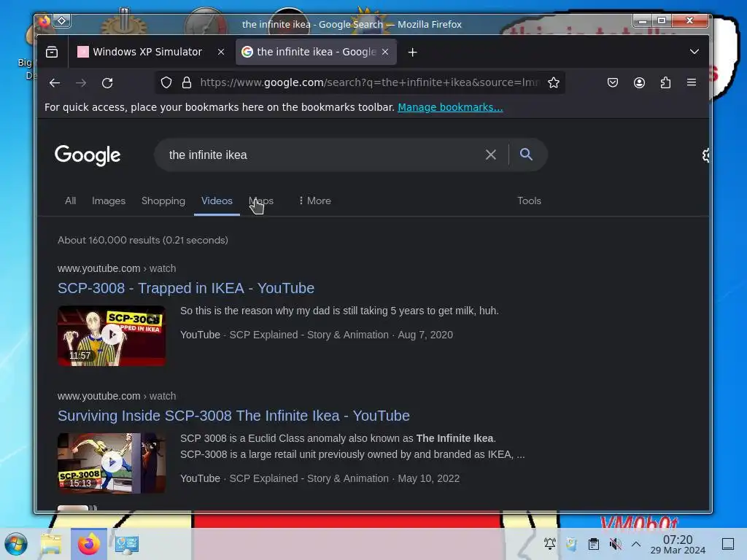The width and height of the screenshot is (747, 560).
Task: Open the Firefox account menu
Action: click(639, 82)
